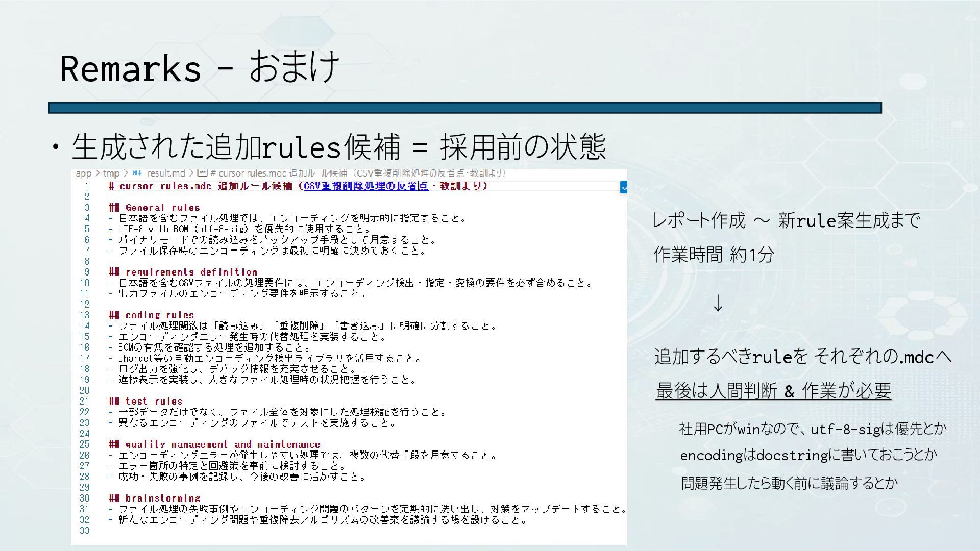Click the '## requirements definition' heading

[x=183, y=272]
